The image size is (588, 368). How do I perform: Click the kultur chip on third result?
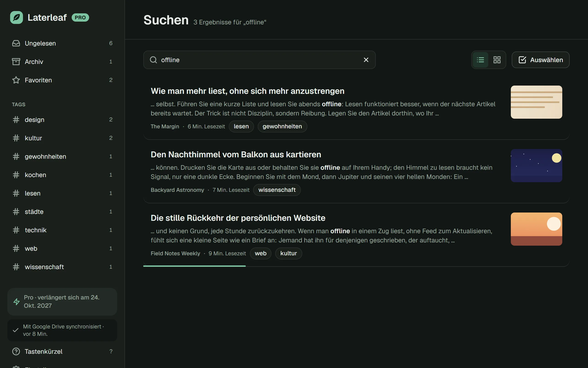(288, 253)
